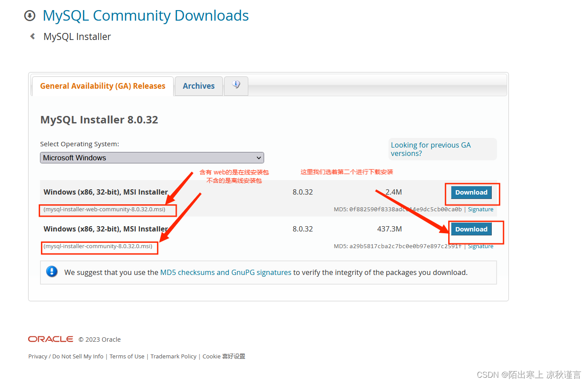Click the back chevron beside MySQL Installer
Screen dimensions: 588x383
coord(33,36)
